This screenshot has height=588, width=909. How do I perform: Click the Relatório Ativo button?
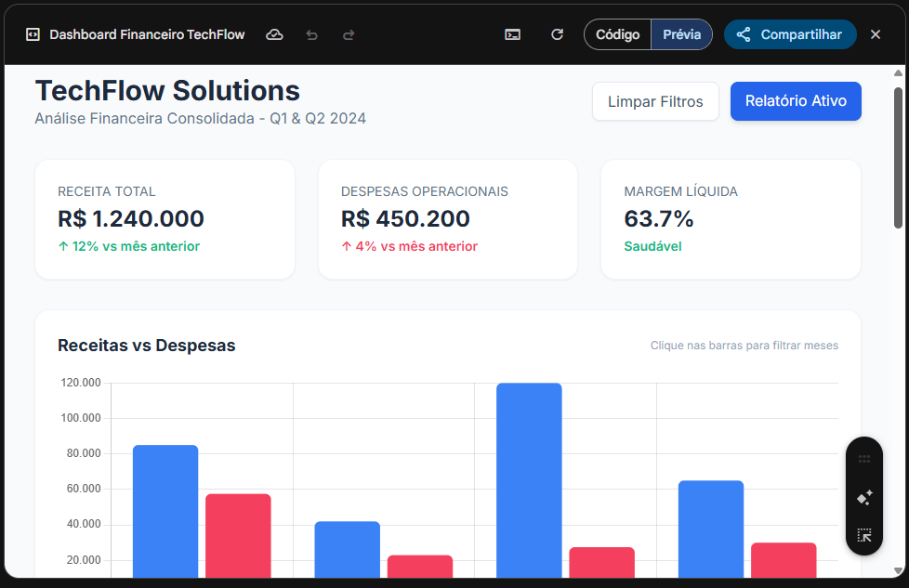click(x=796, y=101)
